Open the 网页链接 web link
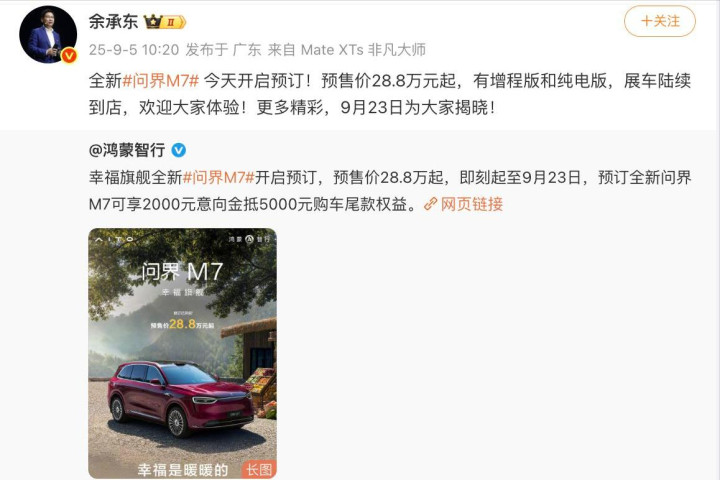Screen dimensions: 720x480 (472, 204)
